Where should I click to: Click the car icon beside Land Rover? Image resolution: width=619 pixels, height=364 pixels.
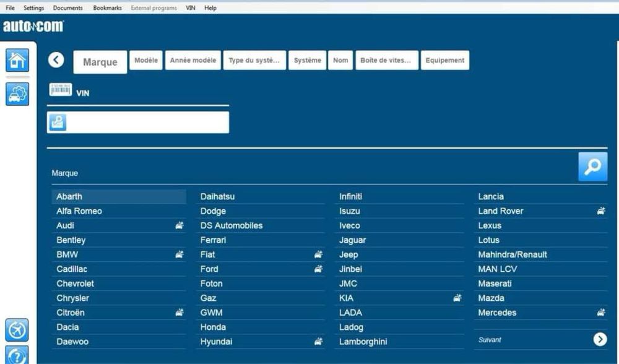click(601, 211)
